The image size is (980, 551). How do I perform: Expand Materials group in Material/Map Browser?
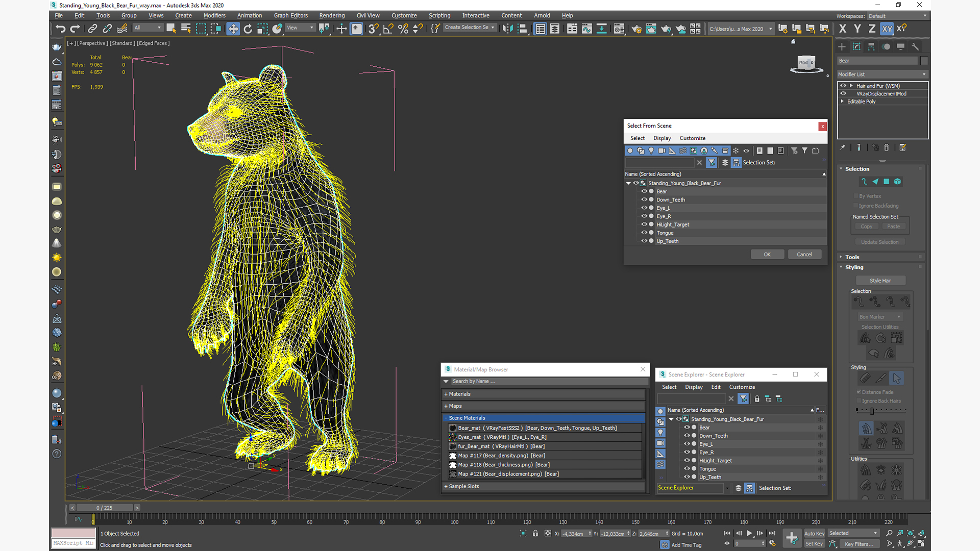click(544, 394)
